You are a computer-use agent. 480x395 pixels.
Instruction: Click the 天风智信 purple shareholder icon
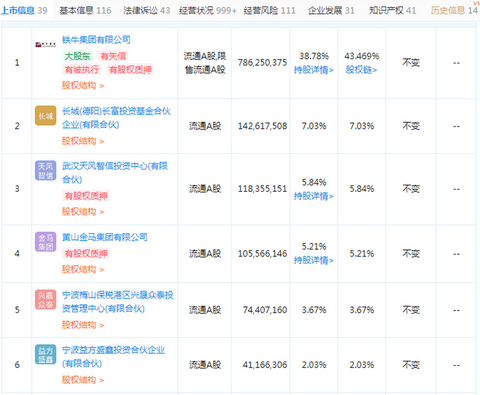pyautogui.click(x=46, y=170)
